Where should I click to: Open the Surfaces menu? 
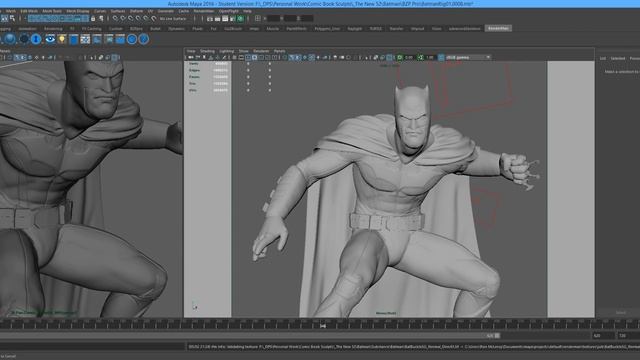pyautogui.click(x=118, y=11)
